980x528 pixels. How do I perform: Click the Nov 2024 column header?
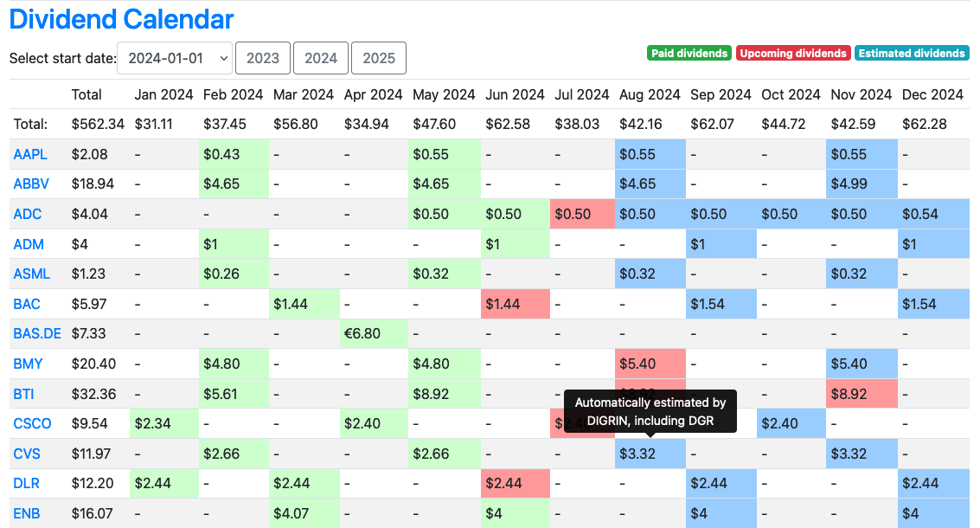[862, 94]
